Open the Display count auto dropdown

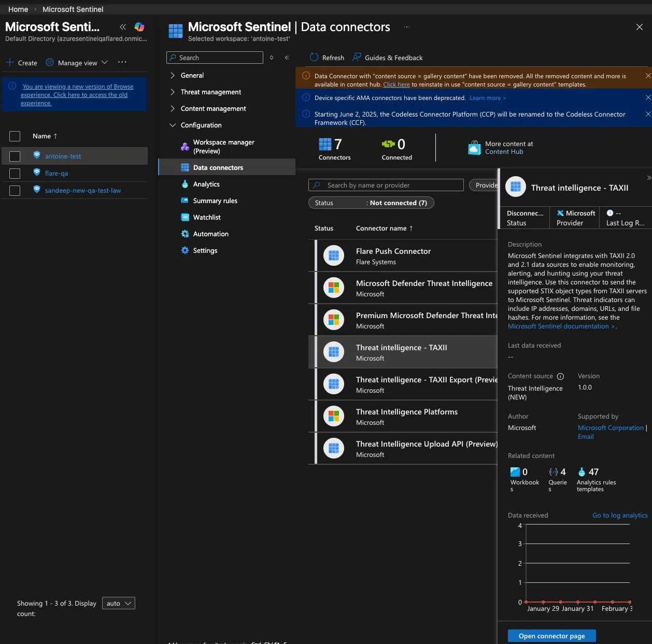click(119, 603)
